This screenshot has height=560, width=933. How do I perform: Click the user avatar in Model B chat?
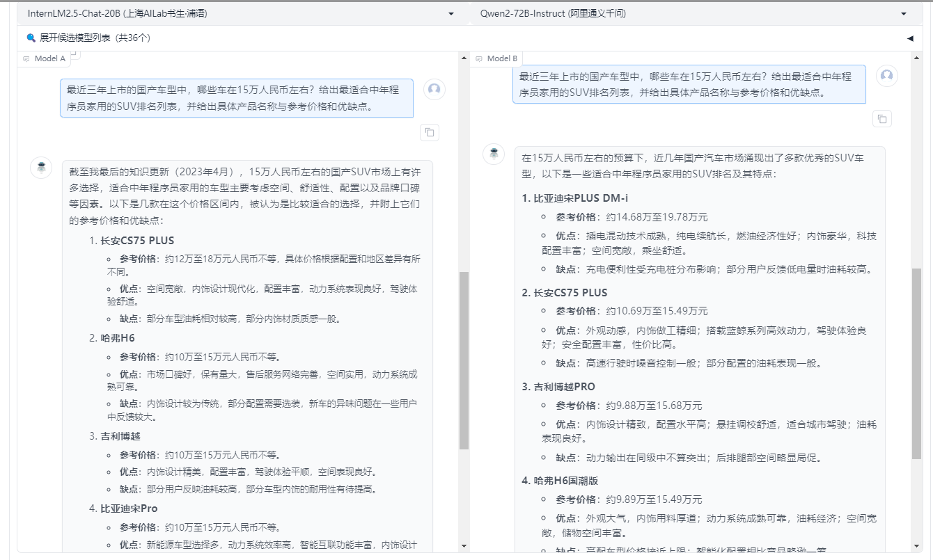tap(887, 76)
